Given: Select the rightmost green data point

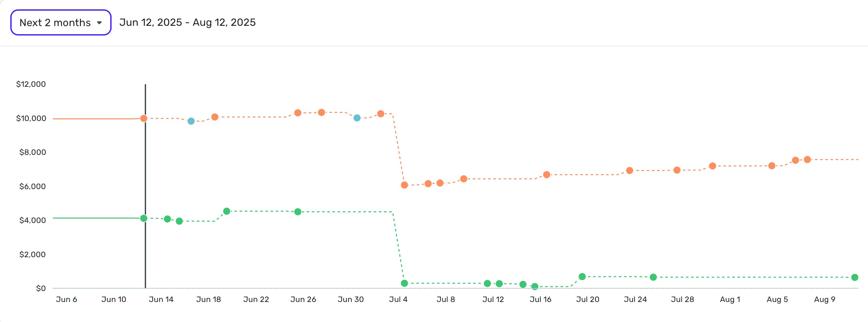Looking at the screenshot, I should pos(854,277).
